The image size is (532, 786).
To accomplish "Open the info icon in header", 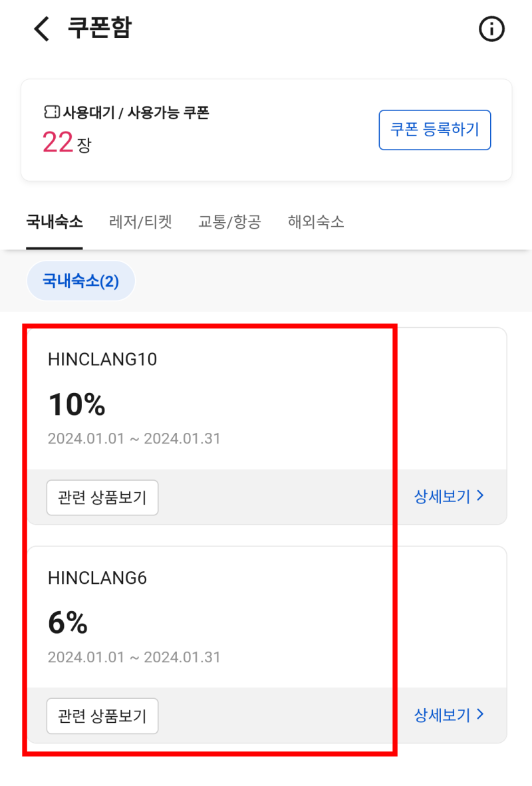I will pyautogui.click(x=491, y=29).
